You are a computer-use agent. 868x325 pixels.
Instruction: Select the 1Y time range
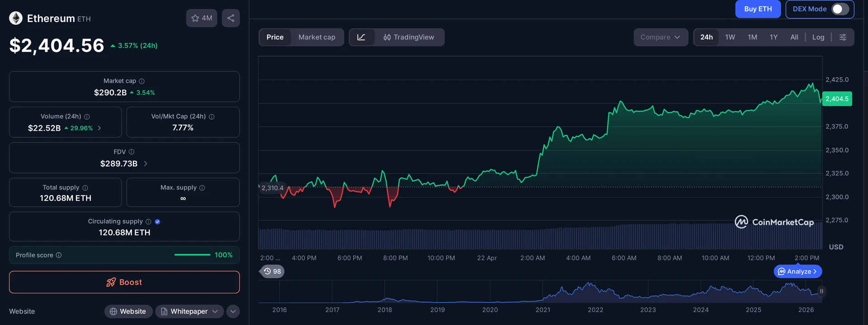point(774,37)
